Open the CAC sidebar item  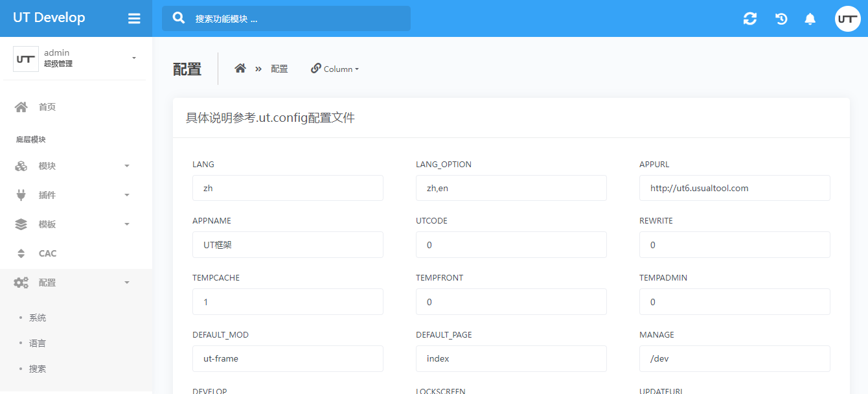(47, 253)
